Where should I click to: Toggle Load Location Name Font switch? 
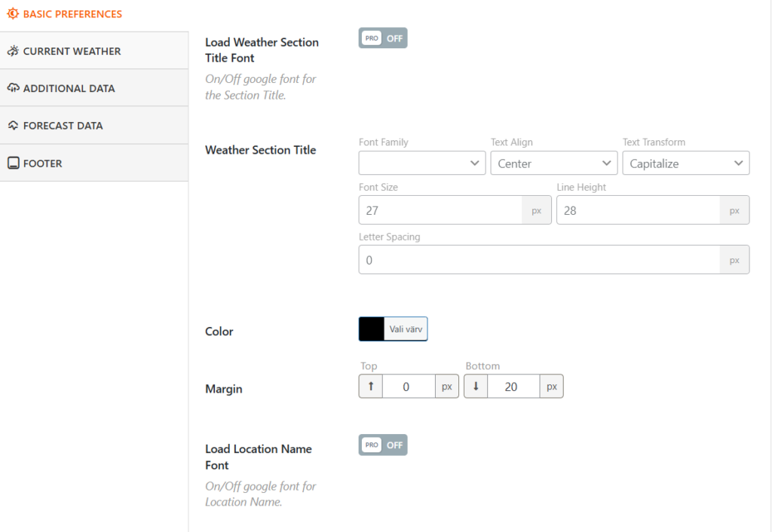(x=383, y=445)
